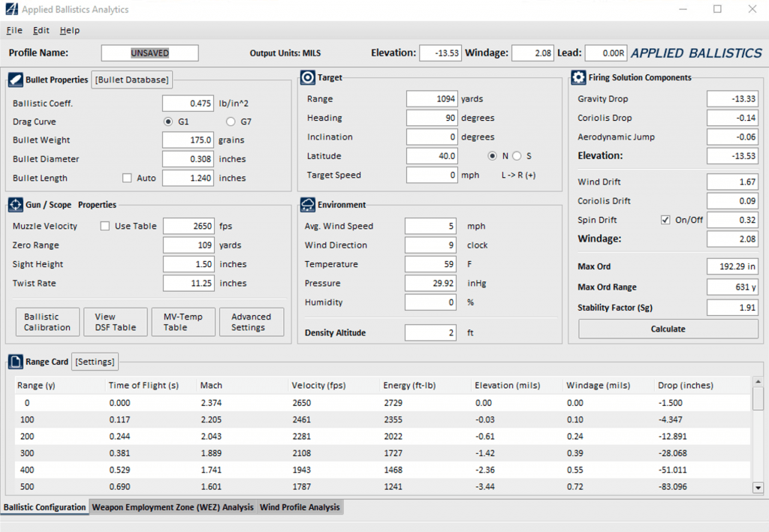Click the Sight Height field
Image resolution: width=769 pixels, height=532 pixels.
pyautogui.click(x=188, y=264)
